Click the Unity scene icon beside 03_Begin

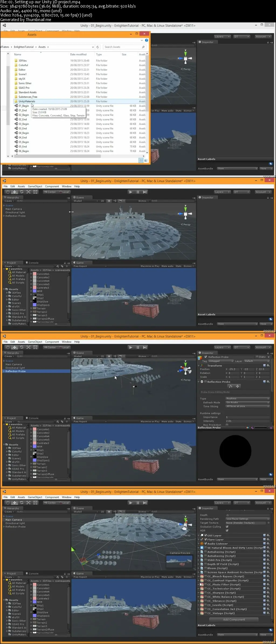pyautogui.click(x=16, y=124)
